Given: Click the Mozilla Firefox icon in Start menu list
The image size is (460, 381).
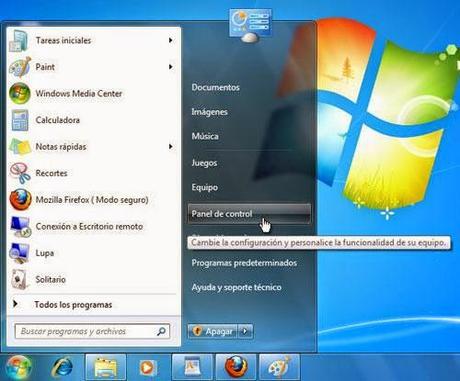Looking at the screenshot, I should coord(20,200).
